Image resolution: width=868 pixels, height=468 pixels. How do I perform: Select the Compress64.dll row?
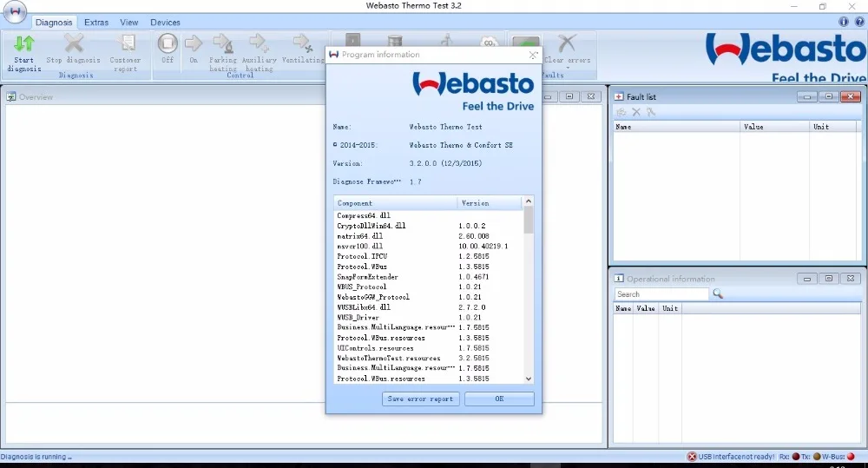(x=429, y=215)
